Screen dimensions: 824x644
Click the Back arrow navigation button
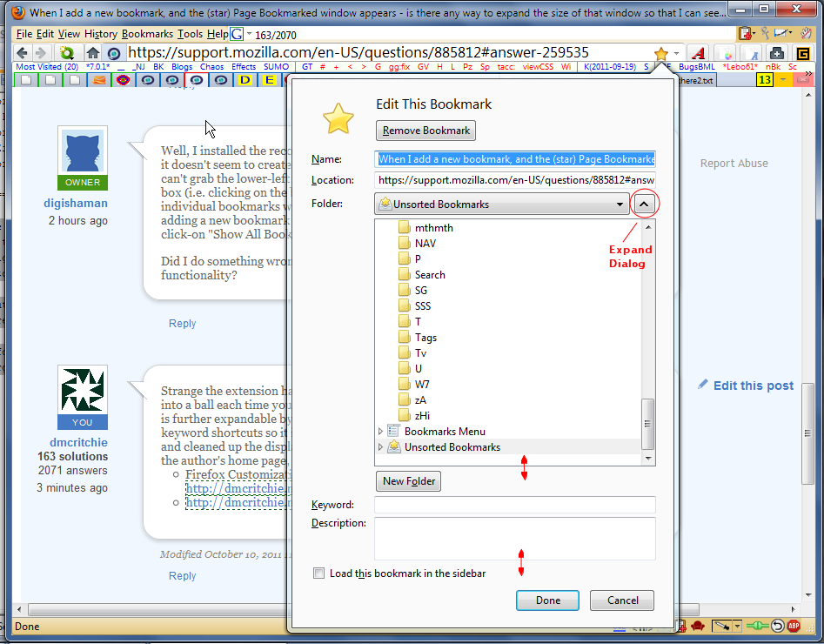click(22, 52)
